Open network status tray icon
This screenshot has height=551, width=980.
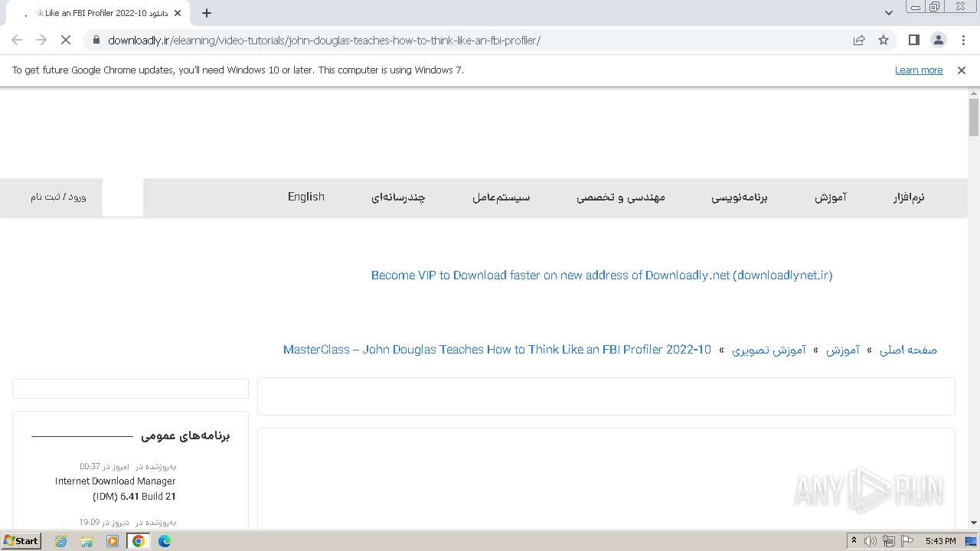(x=889, y=541)
